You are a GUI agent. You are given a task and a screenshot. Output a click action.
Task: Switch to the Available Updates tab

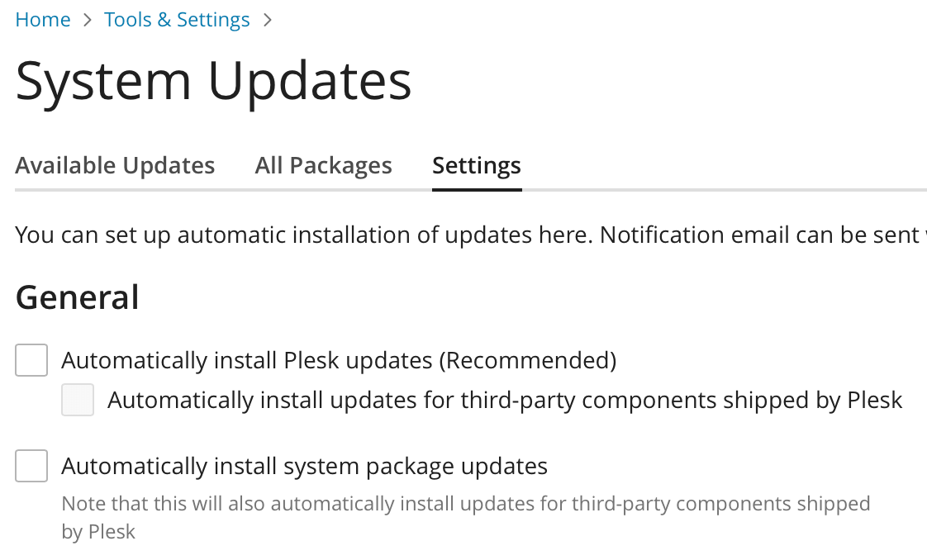115,165
